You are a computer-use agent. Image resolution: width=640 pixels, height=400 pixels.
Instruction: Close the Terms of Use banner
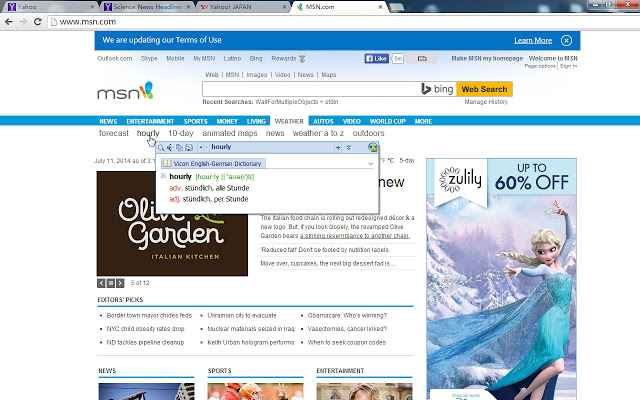pos(566,40)
